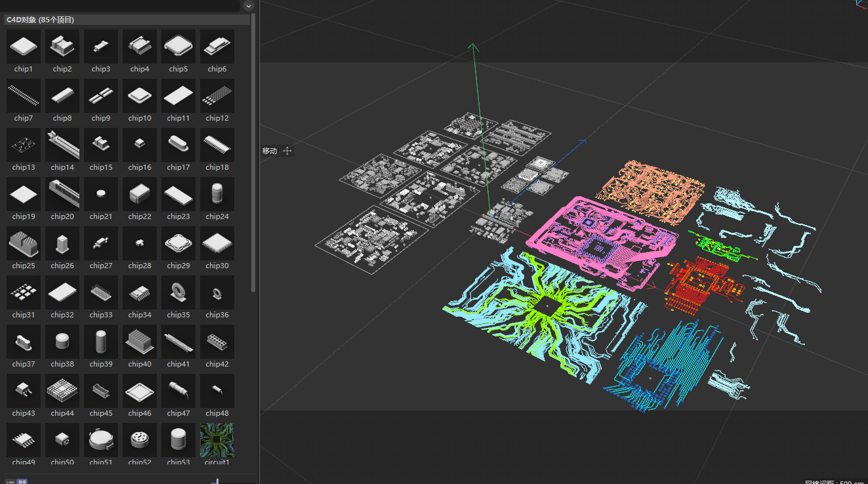Select the chip15 asset
Viewport: 868px width, 484px height.
click(101, 145)
